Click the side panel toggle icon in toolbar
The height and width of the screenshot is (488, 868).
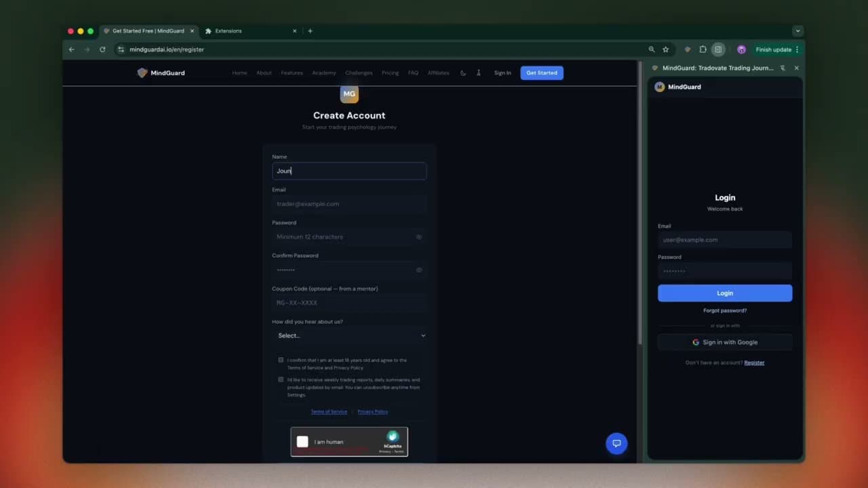pyautogui.click(x=718, y=49)
